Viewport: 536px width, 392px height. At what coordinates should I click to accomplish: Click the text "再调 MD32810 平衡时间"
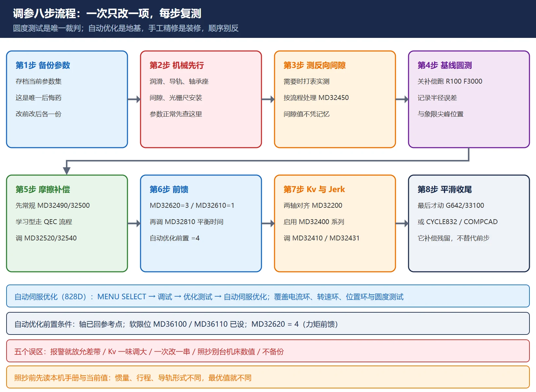click(187, 222)
